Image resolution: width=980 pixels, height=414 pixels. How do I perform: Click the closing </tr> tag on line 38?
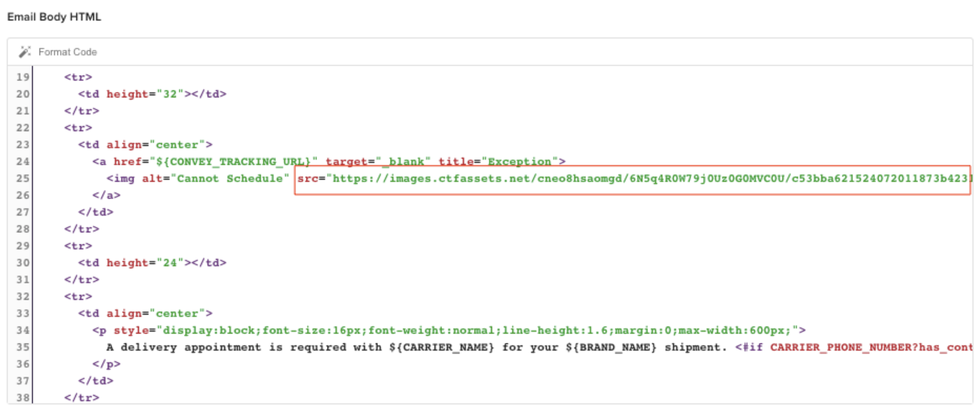pyautogui.click(x=82, y=397)
